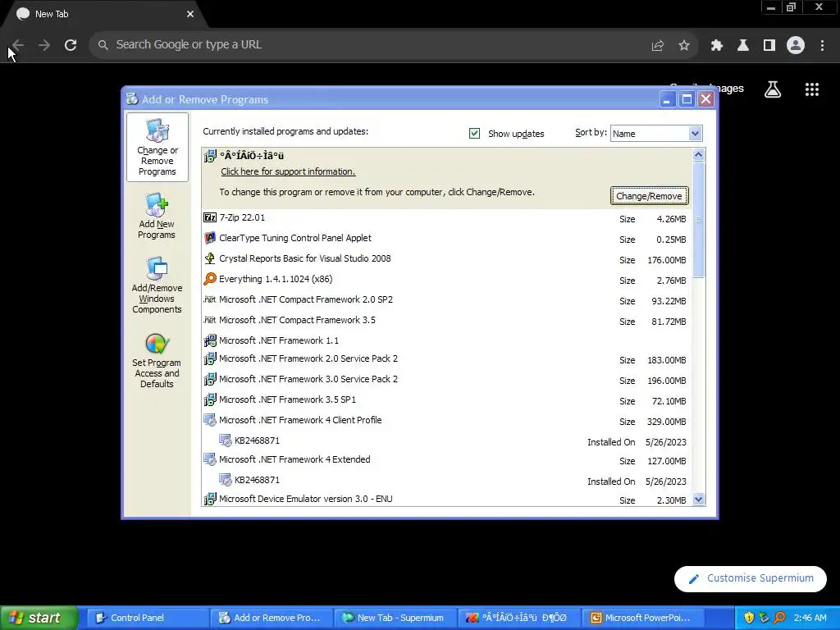Image resolution: width=840 pixels, height=630 pixels.
Task: Select .NET Compact Framework 2.0 SP2 icon
Action: (x=210, y=299)
